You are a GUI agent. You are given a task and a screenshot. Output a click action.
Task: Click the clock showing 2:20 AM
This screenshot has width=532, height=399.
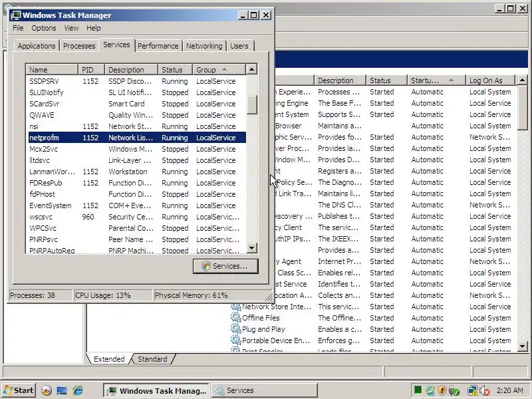pos(510,390)
